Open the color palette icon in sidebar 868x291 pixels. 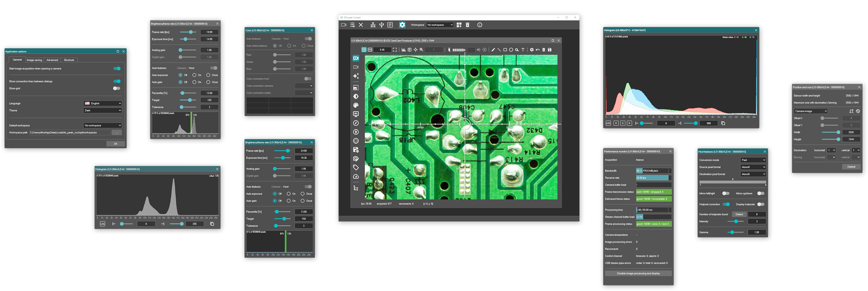point(356,105)
